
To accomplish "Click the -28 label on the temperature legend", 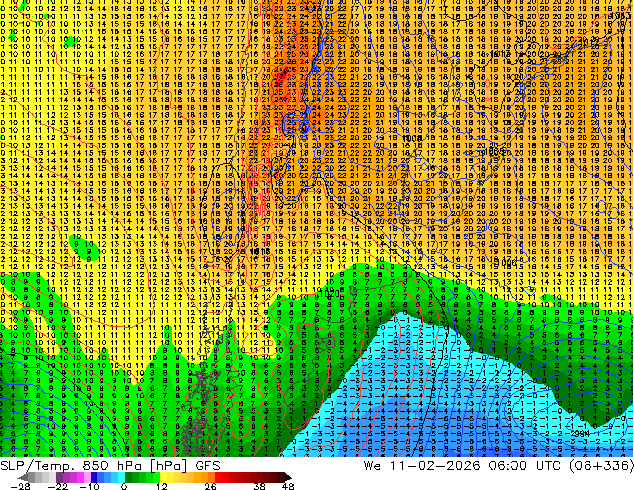I will click(x=20, y=486).
